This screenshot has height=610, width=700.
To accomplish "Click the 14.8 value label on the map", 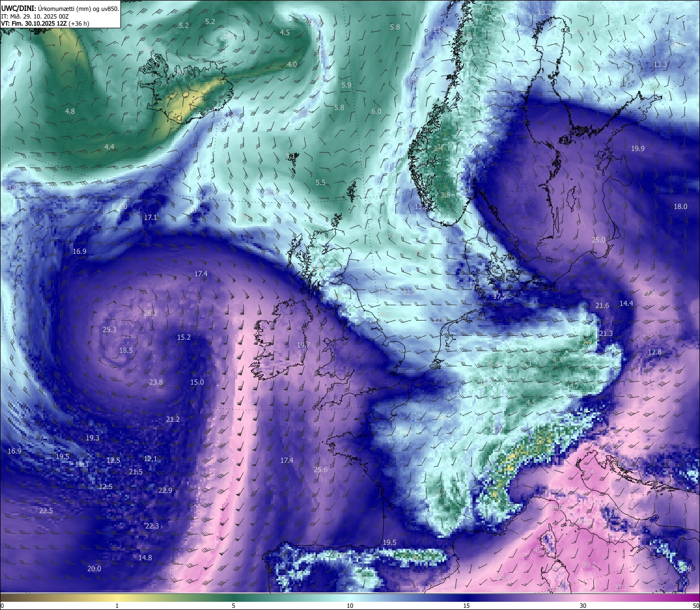I will coord(145,557).
